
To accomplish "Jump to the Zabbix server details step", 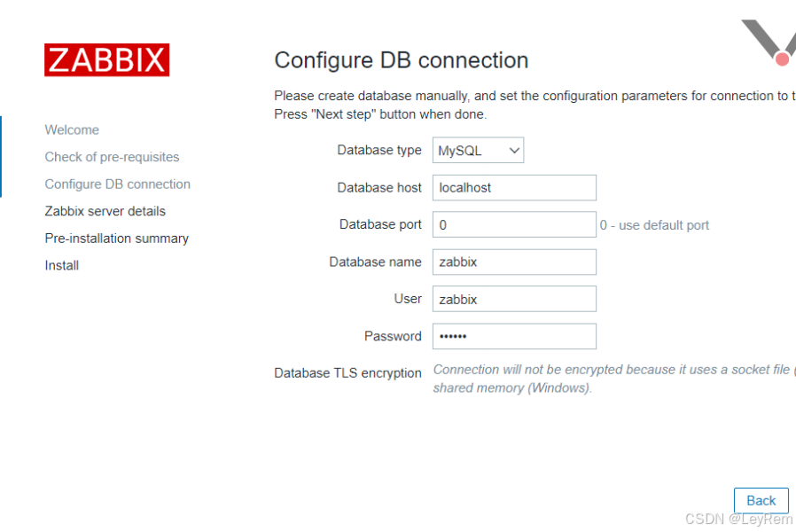I will (105, 211).
